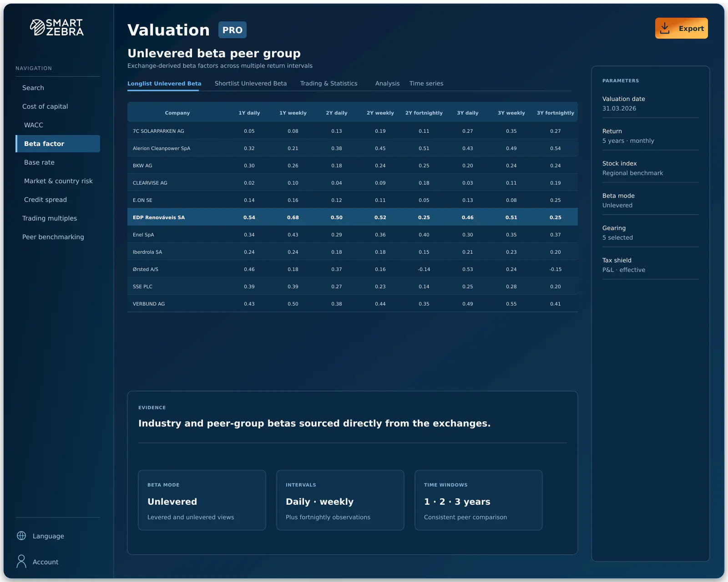Viewport: 728px width, 582px height.
Task: Select the Time series tab
Action: point(426,84)
